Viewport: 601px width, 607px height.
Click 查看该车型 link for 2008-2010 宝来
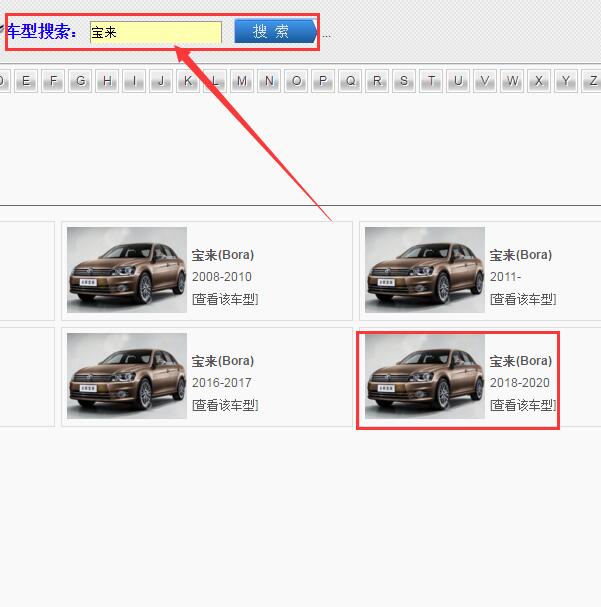pyautogui.click(x=225, y=299)
